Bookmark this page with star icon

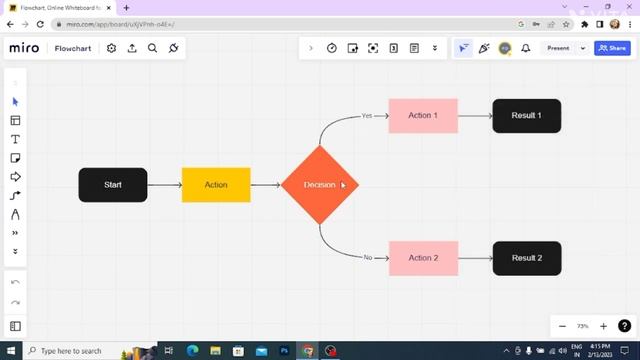(566, 24)
